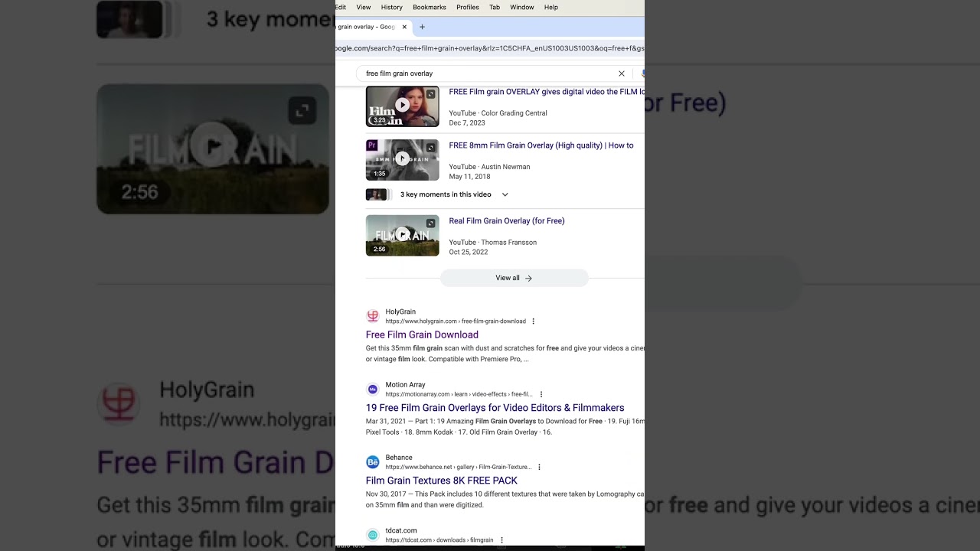
Task: Click the Behance site favicon
Action: point(373,461)
